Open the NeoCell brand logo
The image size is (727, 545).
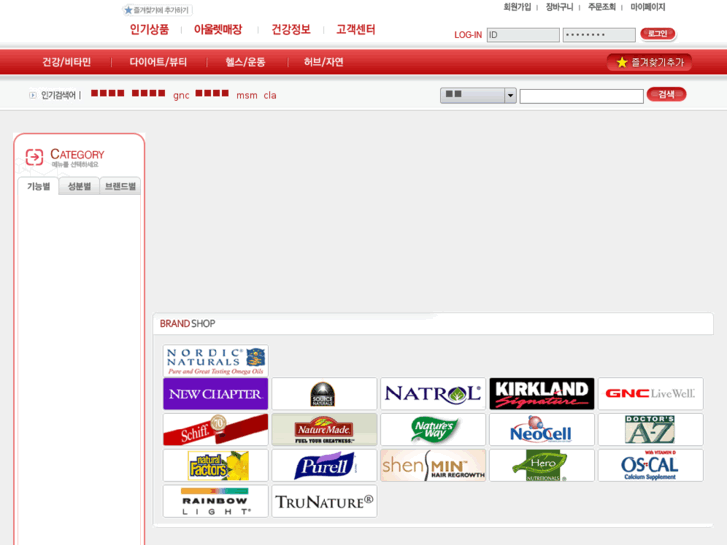tap(542, 430)
